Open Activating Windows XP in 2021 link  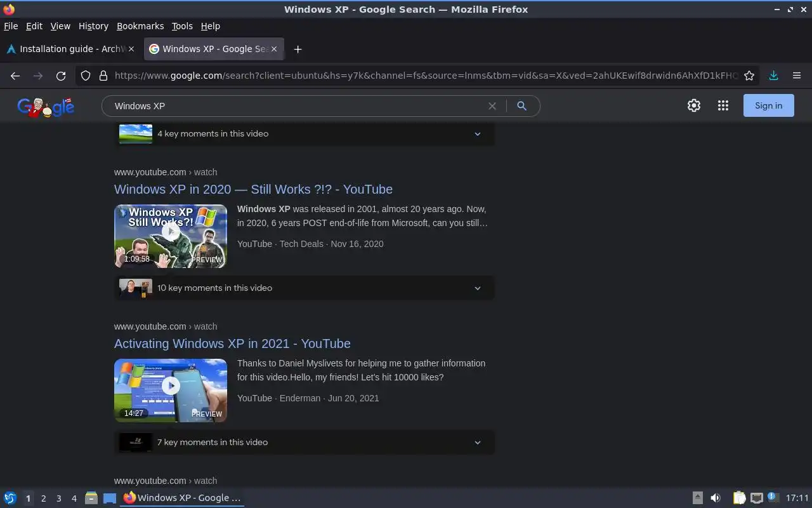click(232, 344)
